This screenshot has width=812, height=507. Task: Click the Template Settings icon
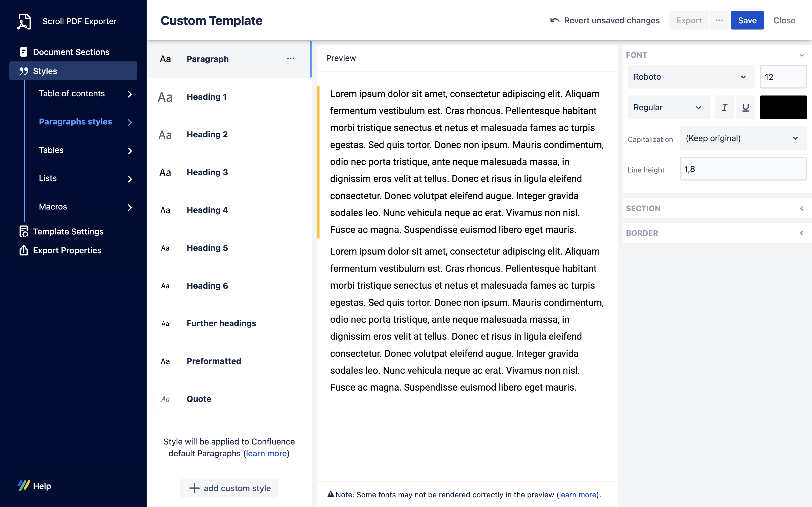click(23, 231)
